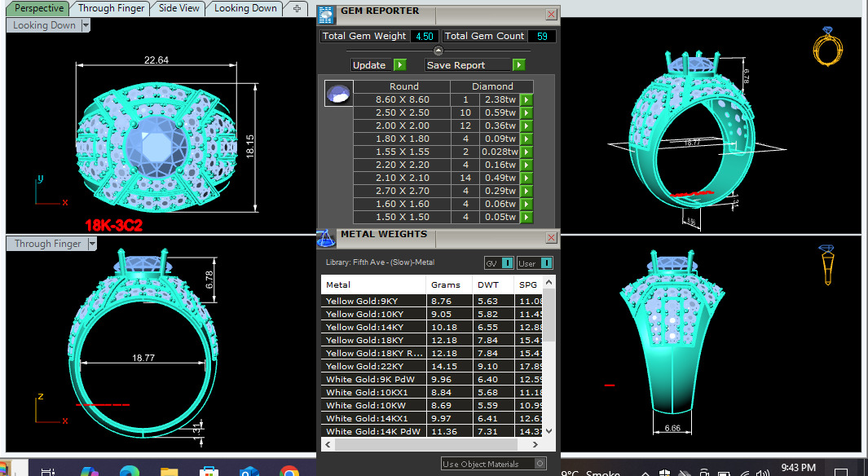Click the metal list scroll-left arrow

(x=328, y=444)
